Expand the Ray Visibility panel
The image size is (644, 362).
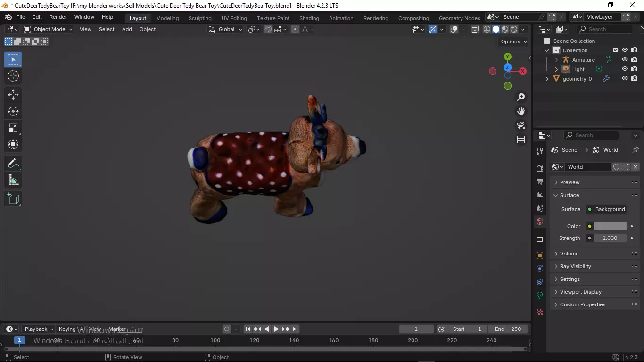(595, 266)
